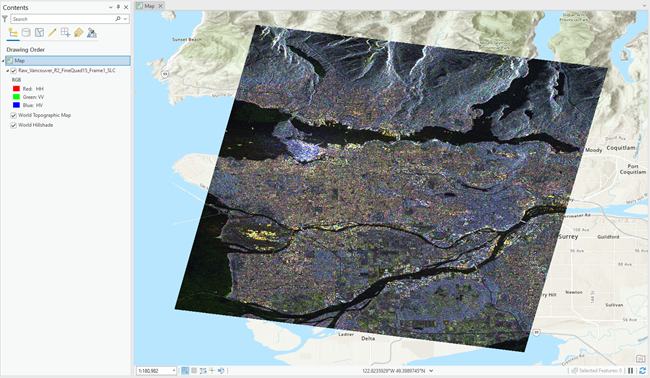Click the blue navigation arrow icon in status bar
This screenshot has height=378, width=650.
[221, 371]
